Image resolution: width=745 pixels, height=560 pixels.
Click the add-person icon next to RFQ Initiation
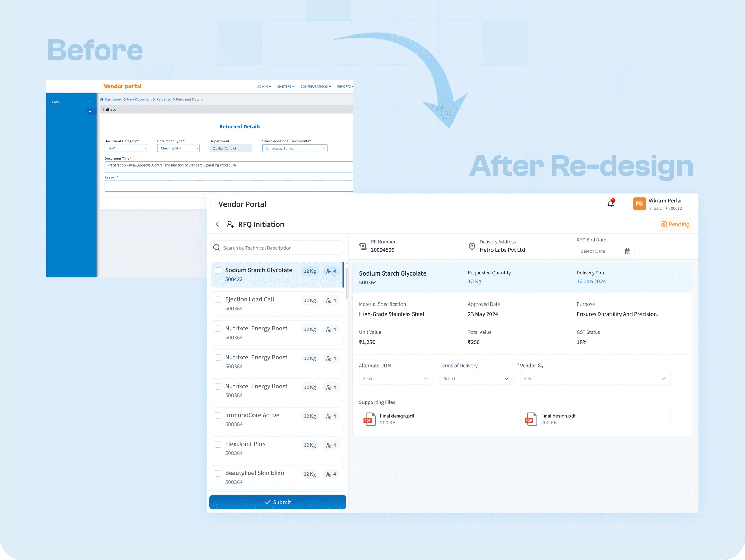230,224
